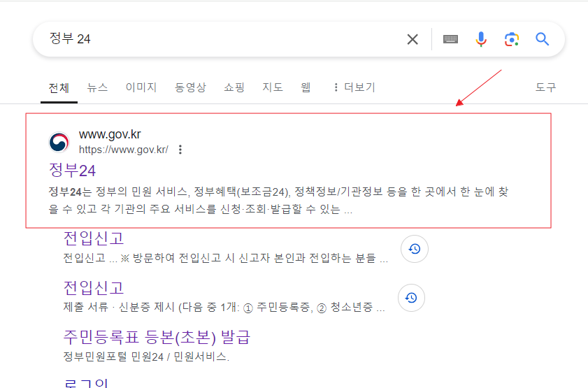This screenshot has height=388, width=588.
Task: Click the https://www.gov.kr/ URL text
Action: coord(123,150)
